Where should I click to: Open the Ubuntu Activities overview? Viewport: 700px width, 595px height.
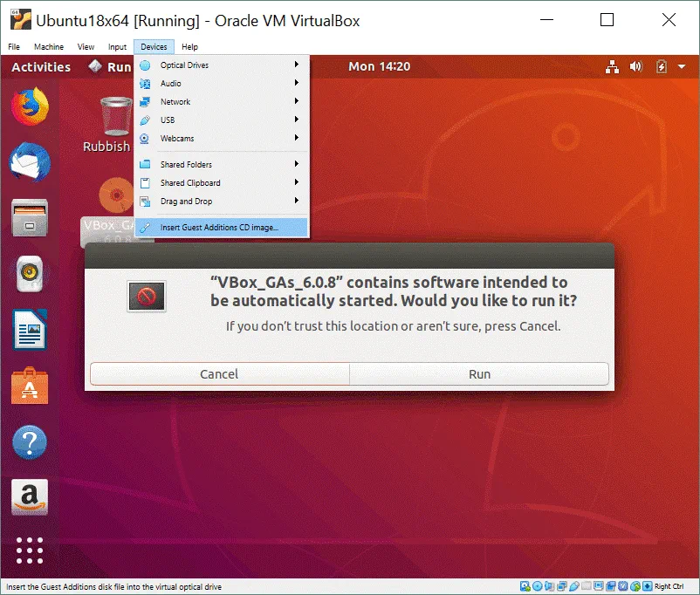click(x=41, y=67)
